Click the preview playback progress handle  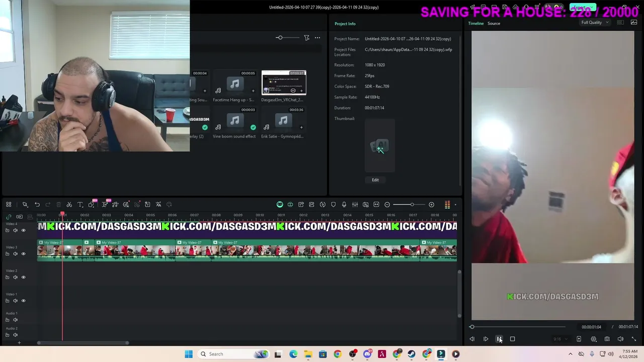point(472,327)
